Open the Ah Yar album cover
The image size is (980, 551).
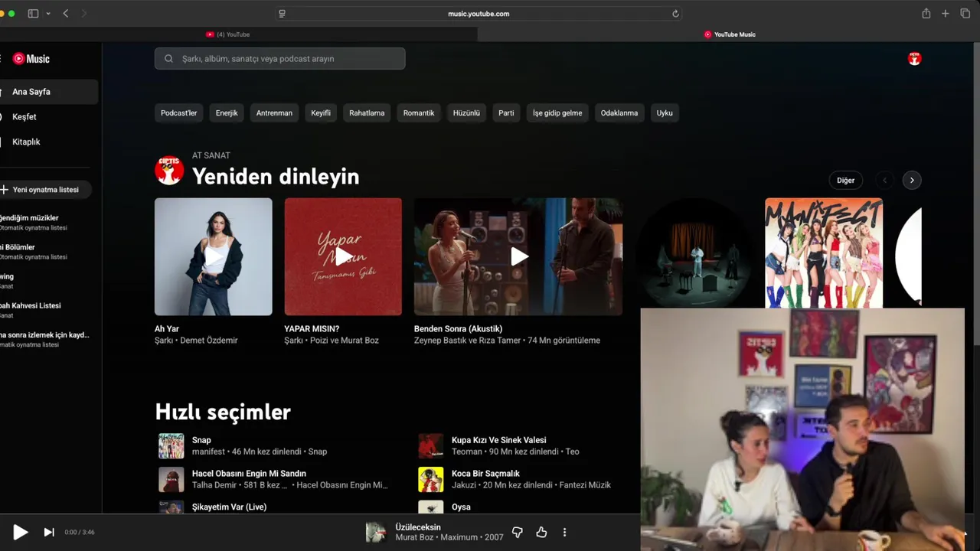coord(214,256)
